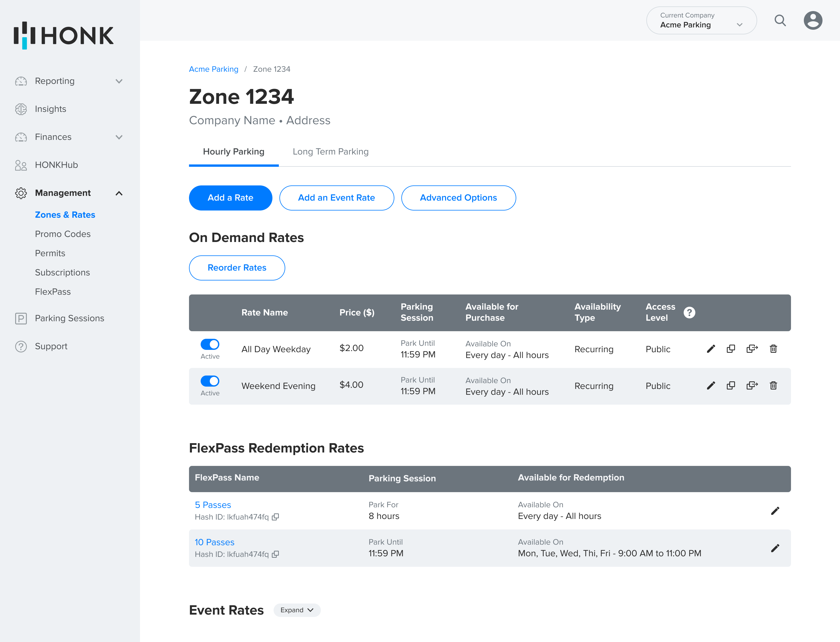The width and height of the screenshot is (840, 642).
Task: Click the Add a Rate button
Action: pyautogui.click(x=230, y=198)
